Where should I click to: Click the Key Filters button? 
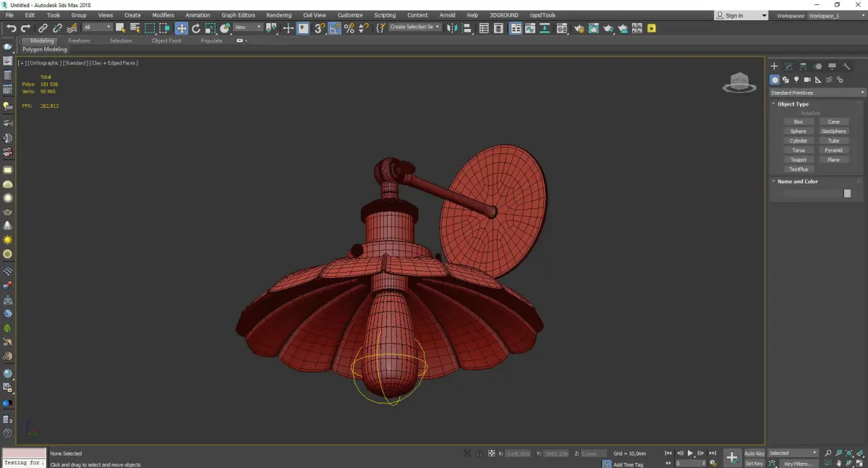798,463
